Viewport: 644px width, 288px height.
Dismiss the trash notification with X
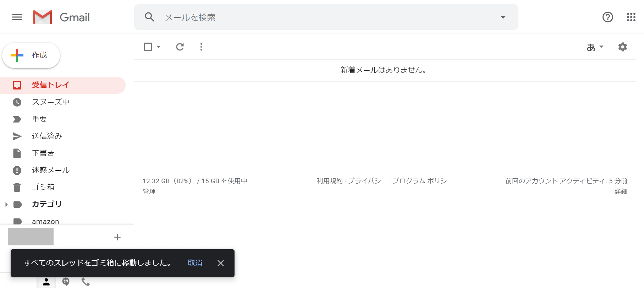[220, 263]
